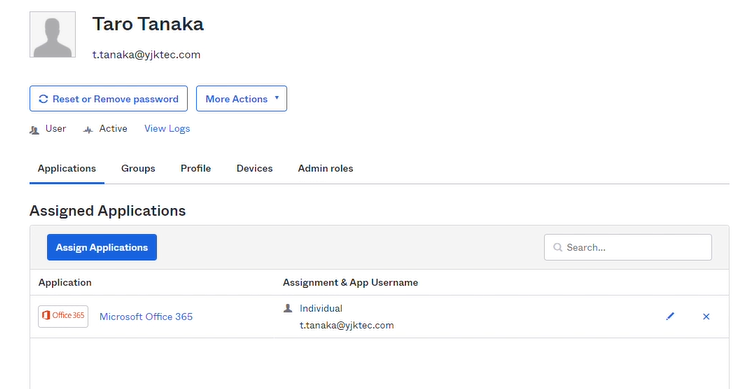Click the refresh icon in Reset password button
The width and height of the screenshot is (754, 389).
(43, 99)
